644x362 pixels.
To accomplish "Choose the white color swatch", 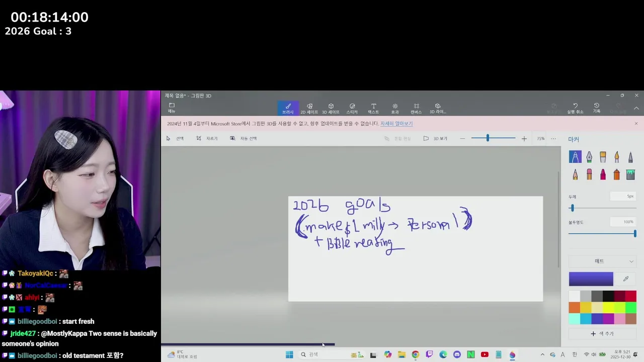I will 575,296.
